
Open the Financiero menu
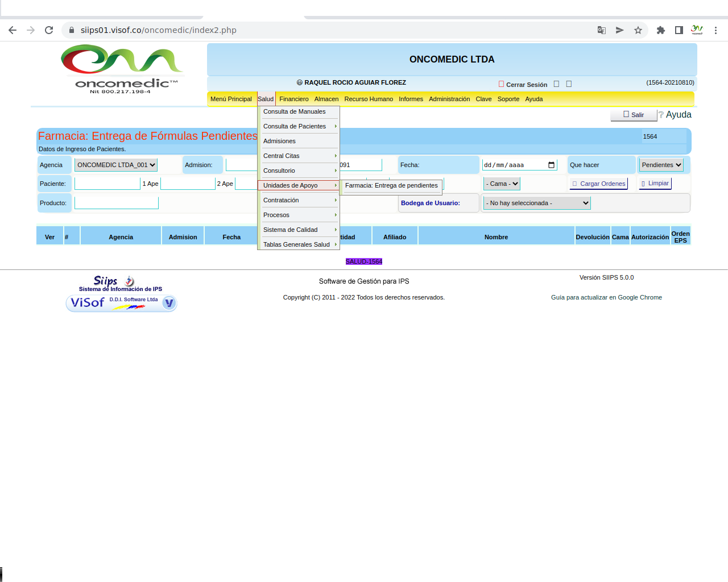click(x=293, y=99)
